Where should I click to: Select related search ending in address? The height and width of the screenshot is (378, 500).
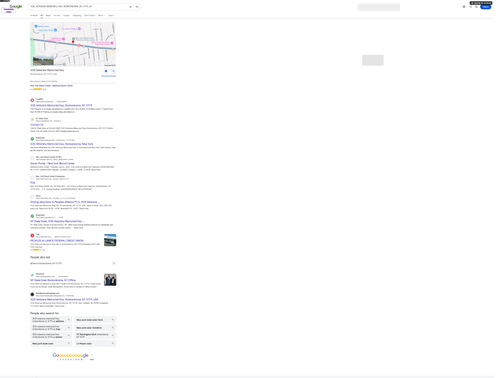point(51,320)
